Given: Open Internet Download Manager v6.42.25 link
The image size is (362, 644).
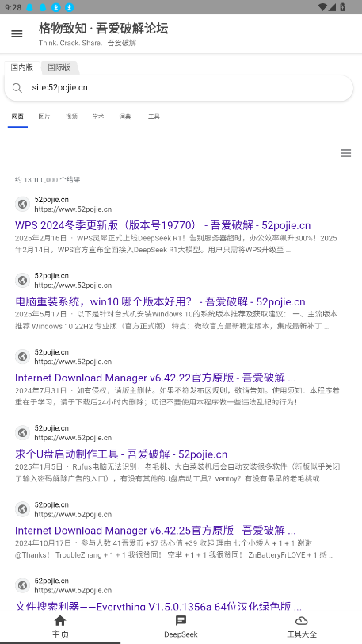Looking at the screenshot, I should pyautogui.click(x=155, y=531).
